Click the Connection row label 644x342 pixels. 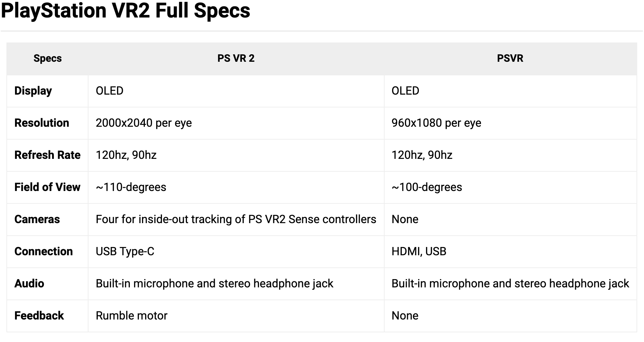pos(44,251)
